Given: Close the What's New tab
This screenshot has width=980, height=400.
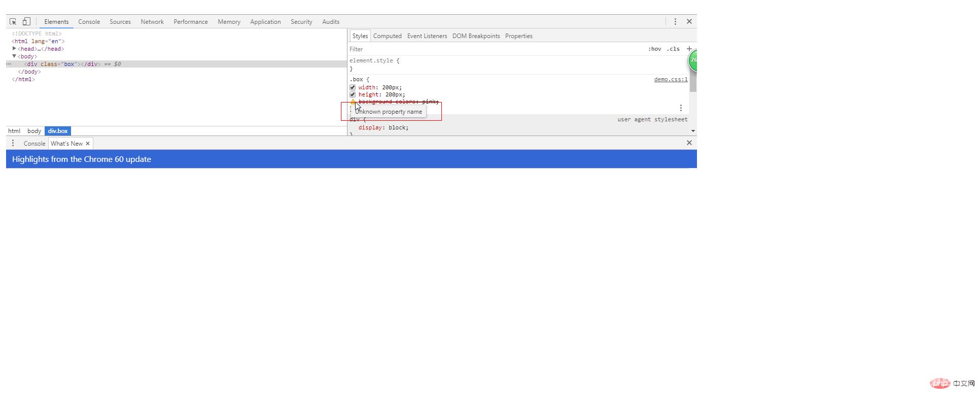Looking at the screenshot, I should (88, 144).
